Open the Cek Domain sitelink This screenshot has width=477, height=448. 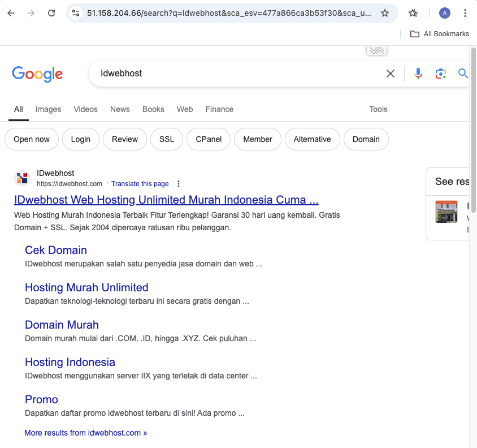(56, 250)
